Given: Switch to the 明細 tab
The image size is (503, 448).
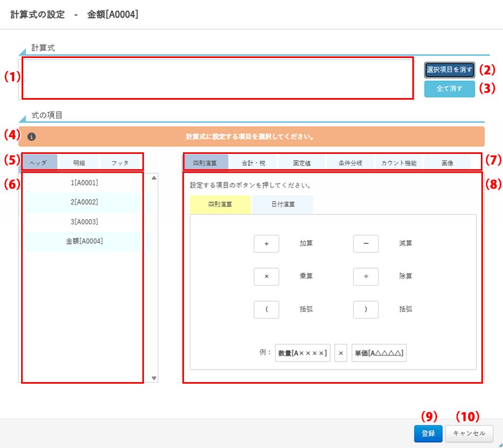Looking at the screenshot, I should point(79,163).
